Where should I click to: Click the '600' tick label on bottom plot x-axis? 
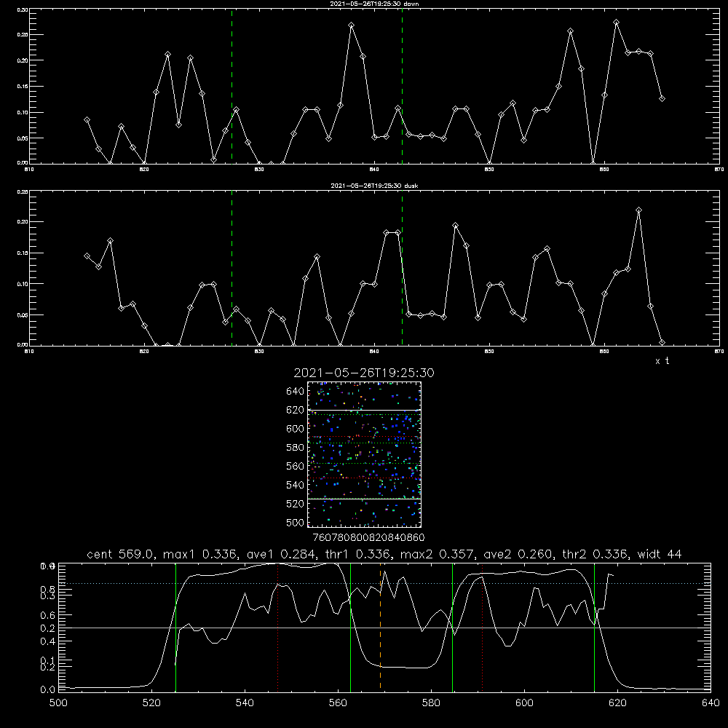[524, 703]
